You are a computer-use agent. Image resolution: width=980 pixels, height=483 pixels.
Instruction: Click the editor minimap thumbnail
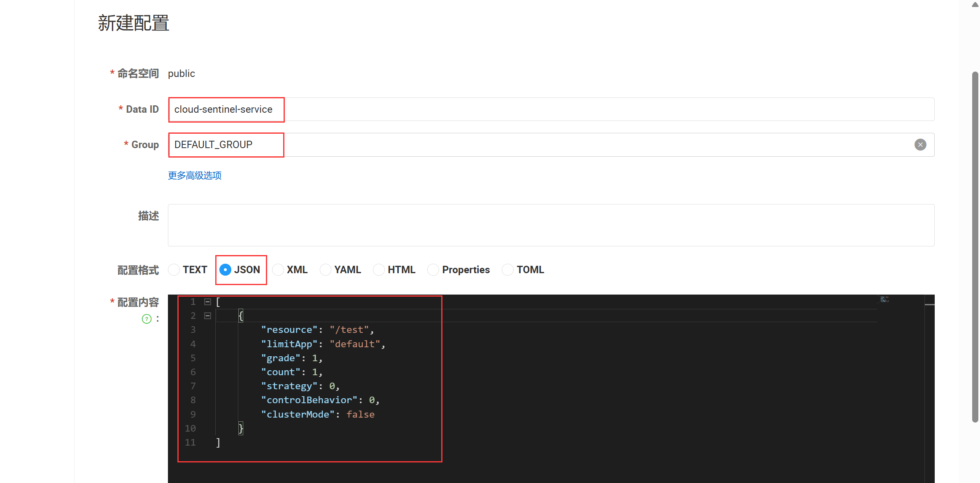point(885,300)
